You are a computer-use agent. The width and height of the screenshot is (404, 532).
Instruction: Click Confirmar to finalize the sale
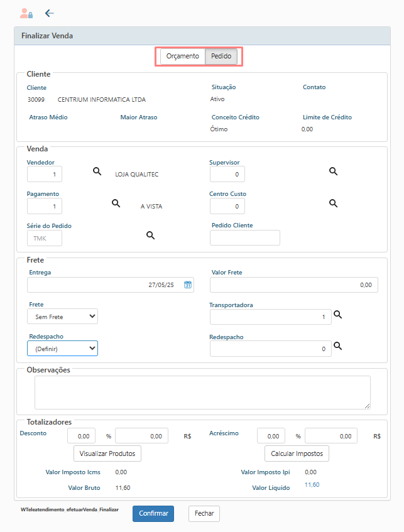(x=153, y=514)
